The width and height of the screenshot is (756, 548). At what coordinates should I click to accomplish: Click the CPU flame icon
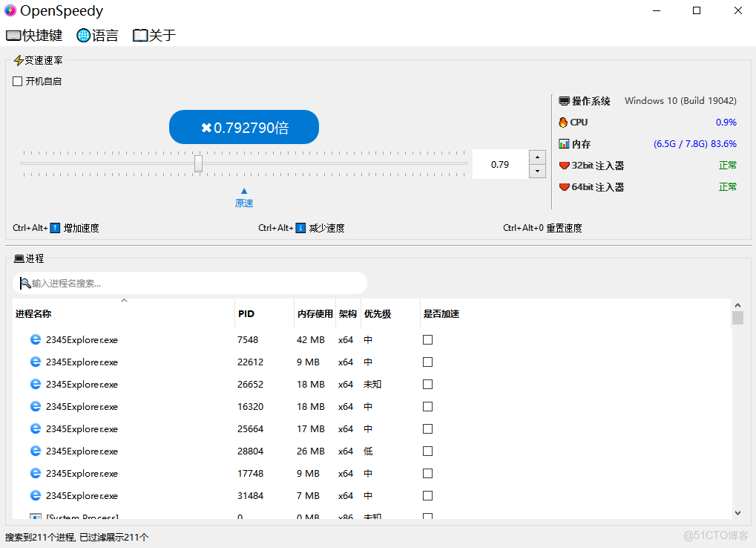point(563,122)
